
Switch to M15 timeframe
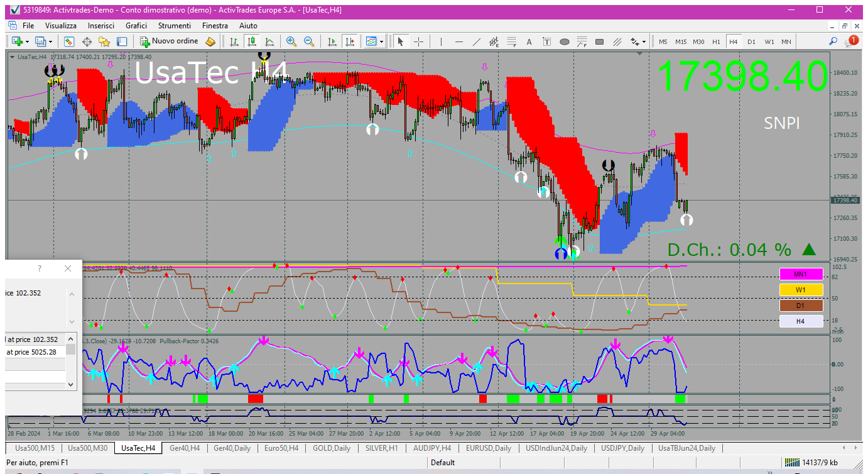pyautogui.click(x=681, y=41)
